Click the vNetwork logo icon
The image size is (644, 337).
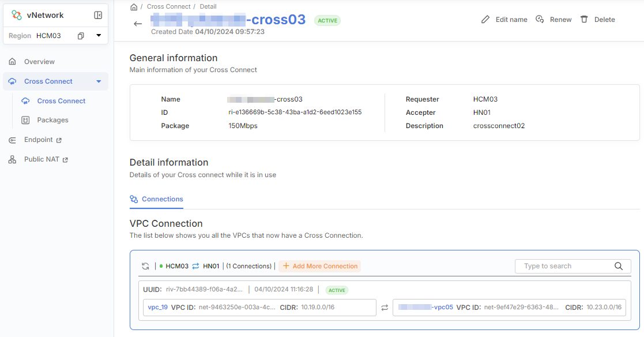click(x=17, y=16)
